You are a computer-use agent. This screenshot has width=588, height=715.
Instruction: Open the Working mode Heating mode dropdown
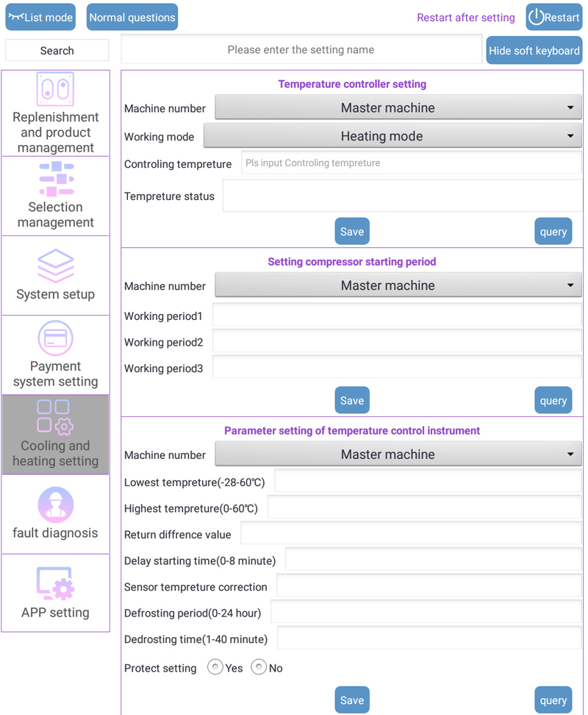point(392,135)
